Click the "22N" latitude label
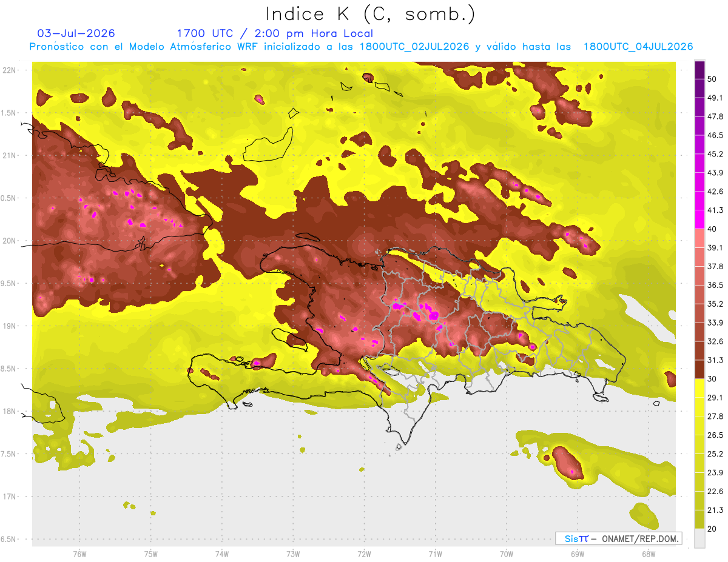728x562 pixels. click(x=9, y=70)
